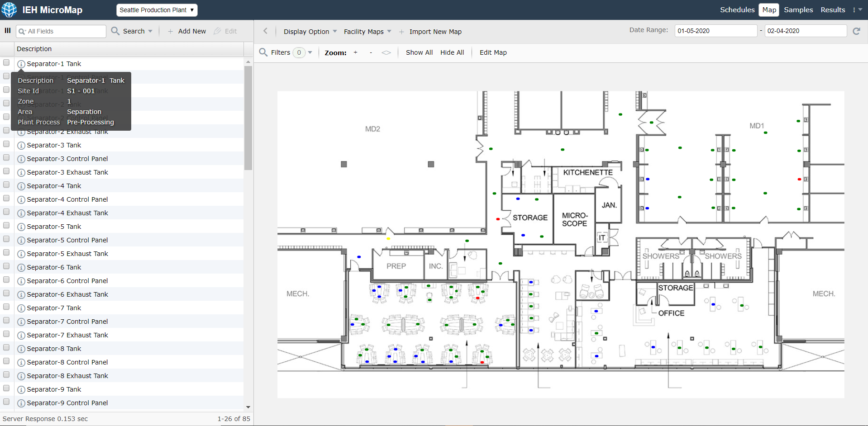Open the Schedules tab
868x426 pixels.
[x=737, y=9]
